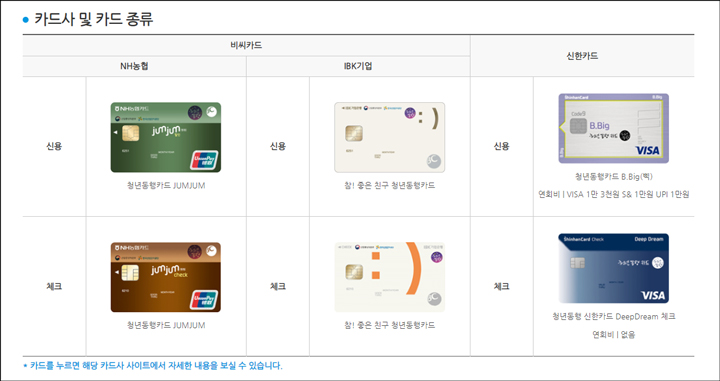Open the green NH농협 JUMJUM credit card image

click(x=166, y=137)
